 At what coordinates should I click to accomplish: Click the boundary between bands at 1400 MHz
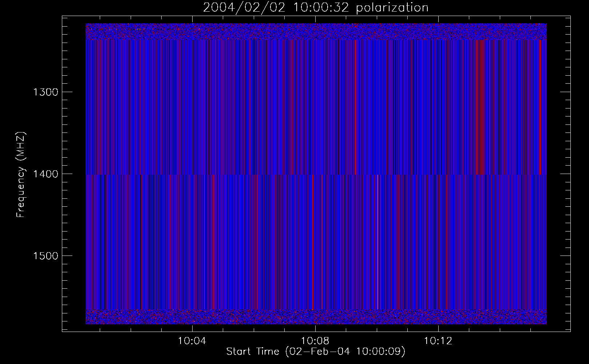point(316,175)
